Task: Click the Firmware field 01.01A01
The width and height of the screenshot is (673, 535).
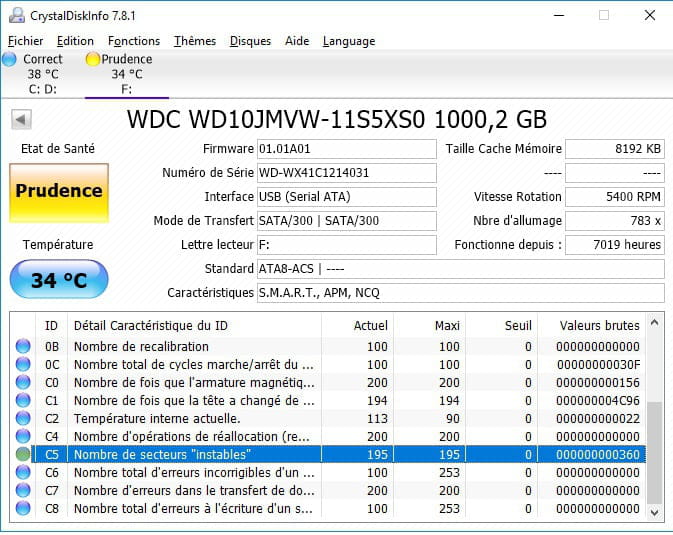Action: [x=347, y=149]
